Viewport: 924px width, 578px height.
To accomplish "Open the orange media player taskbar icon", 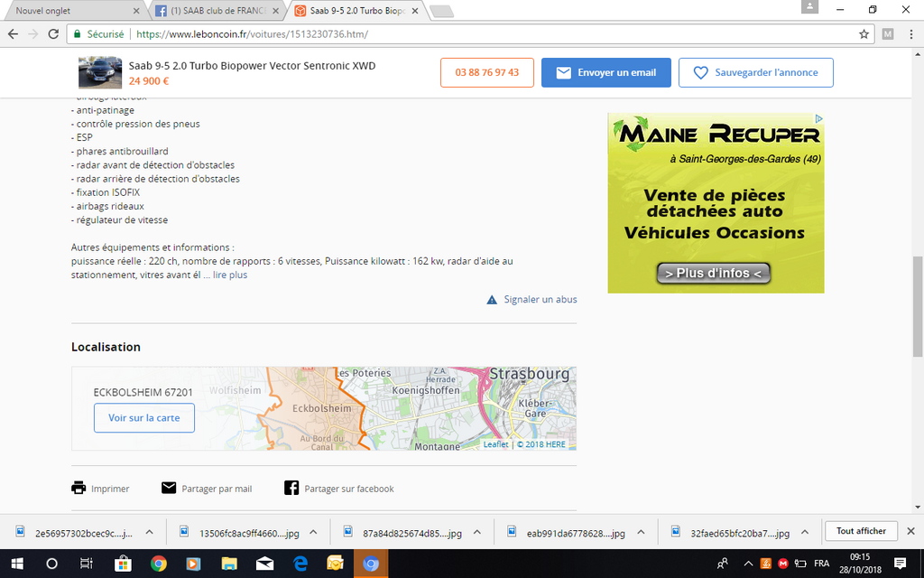I will tap(193, 564).
